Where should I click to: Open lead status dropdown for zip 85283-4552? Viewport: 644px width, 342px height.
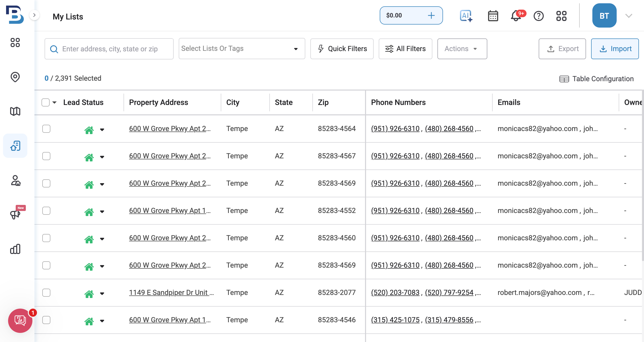(102, 212)
